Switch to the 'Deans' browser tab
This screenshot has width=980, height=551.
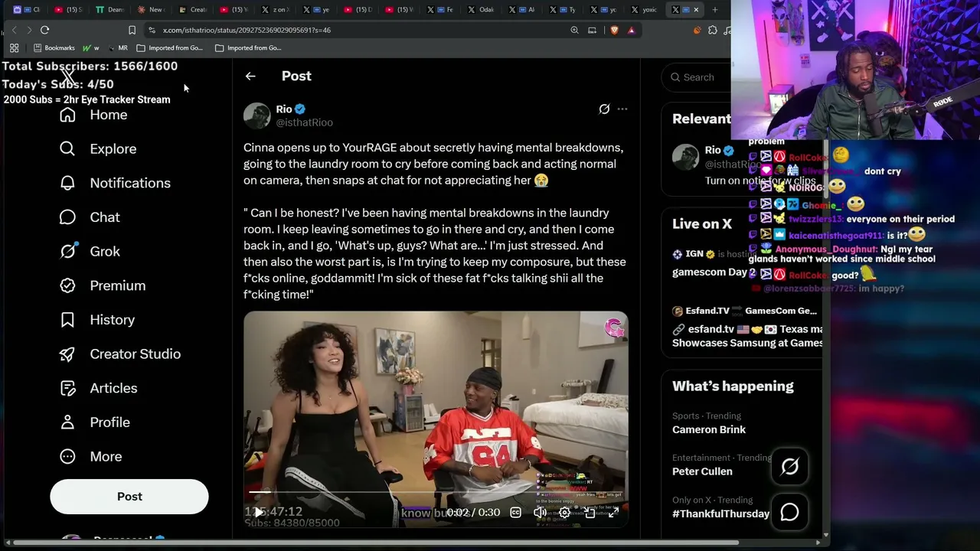pos(109,10)
